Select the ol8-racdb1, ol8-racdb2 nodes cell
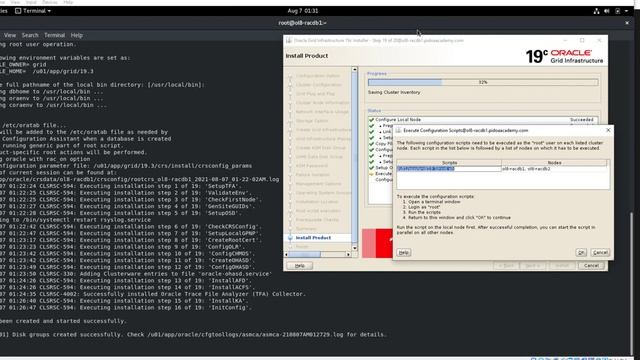The image size is (640, 360). point(554,169)
